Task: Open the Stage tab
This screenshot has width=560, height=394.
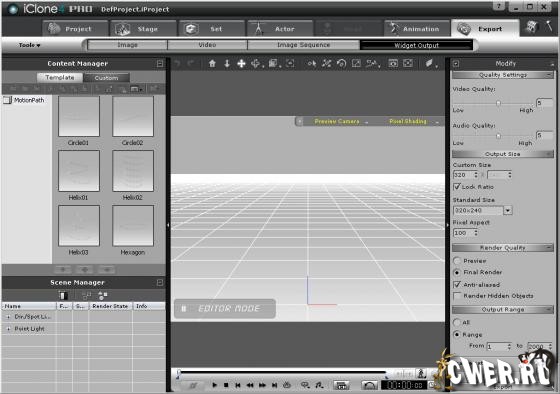Action: [x=144, y=29]
